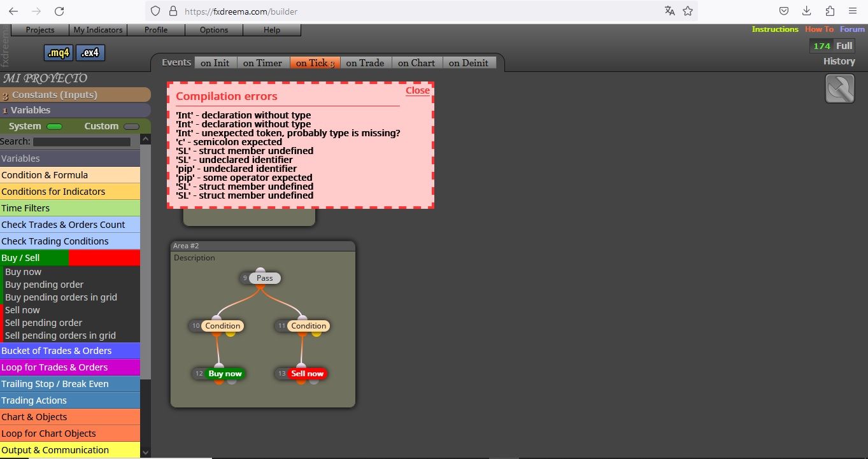The height and width of the screenshot is (459, 868).
Task: Expand the Variables section header
Action: 75,110
